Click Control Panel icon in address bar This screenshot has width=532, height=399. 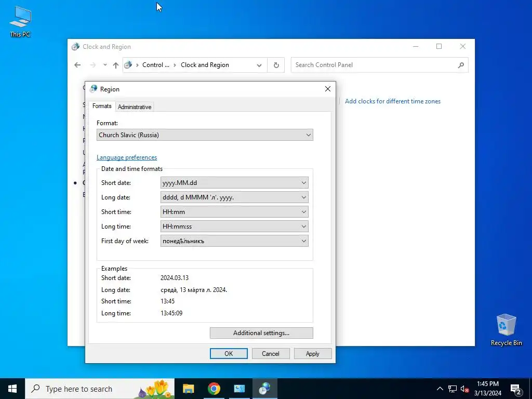click(128, 65)
